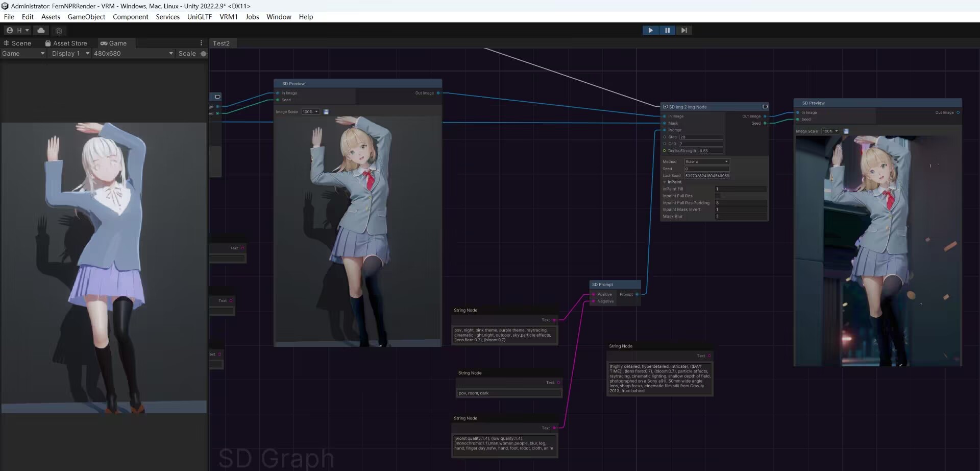Viewport: 980px width, 471px height.
Task: Click the Step frame button
Action: 684,30
